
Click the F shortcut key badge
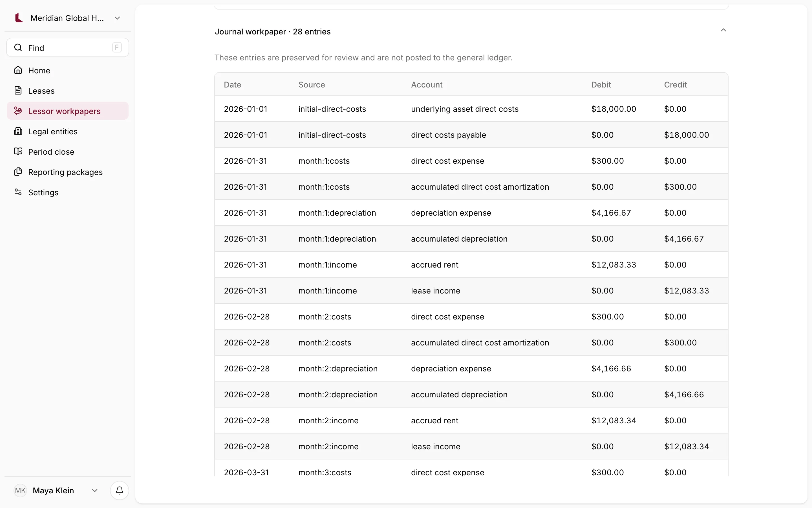tap(117, 47)
